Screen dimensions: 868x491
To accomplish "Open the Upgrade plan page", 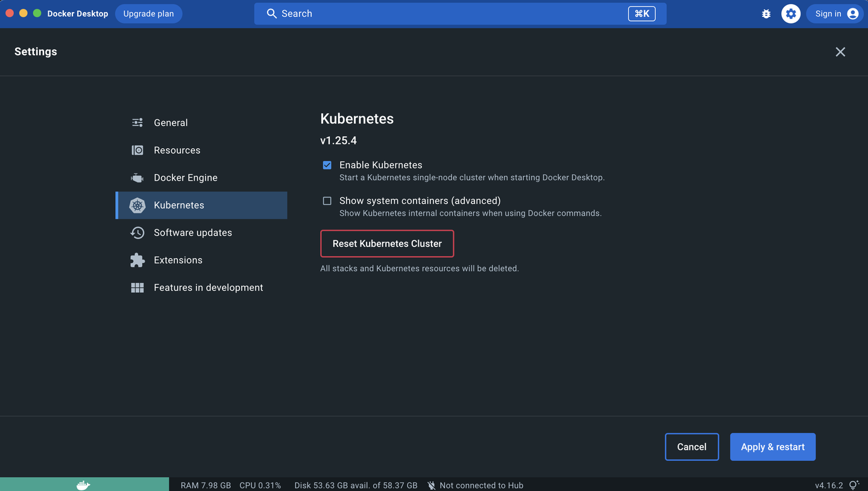I will tap(148, 13).
